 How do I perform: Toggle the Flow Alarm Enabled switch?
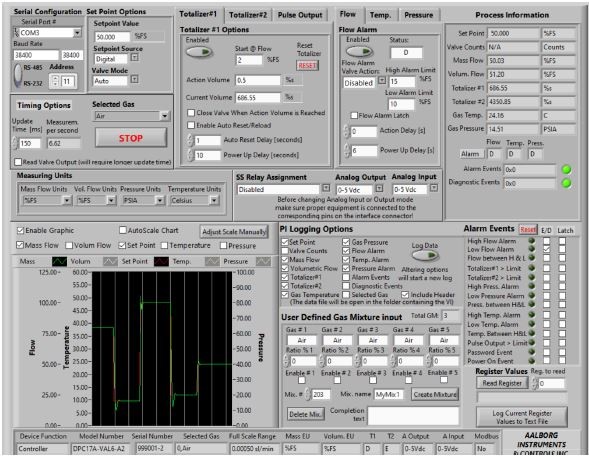[x=359, y=51]
